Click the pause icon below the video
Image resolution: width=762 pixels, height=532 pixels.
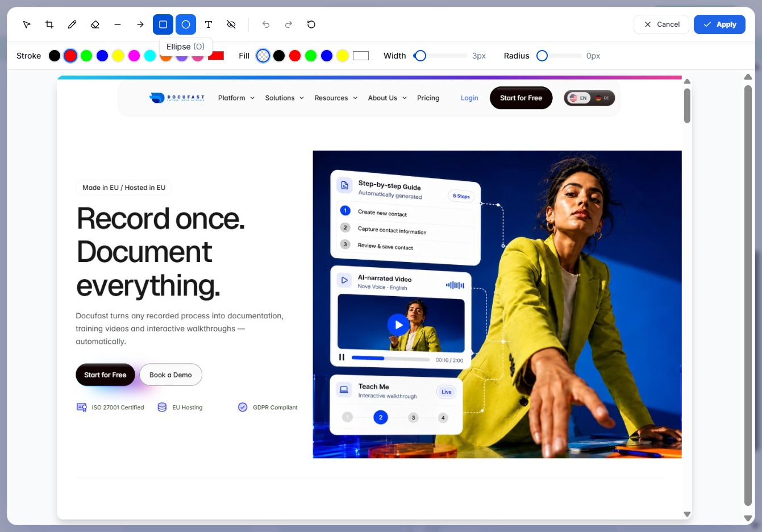click(342, 358)
